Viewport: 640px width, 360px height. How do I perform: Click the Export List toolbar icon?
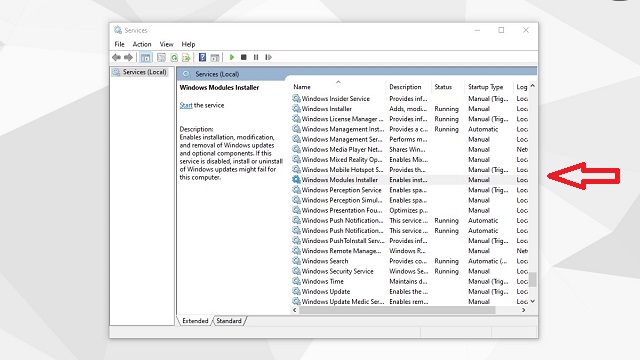click(x=186, y=58)
